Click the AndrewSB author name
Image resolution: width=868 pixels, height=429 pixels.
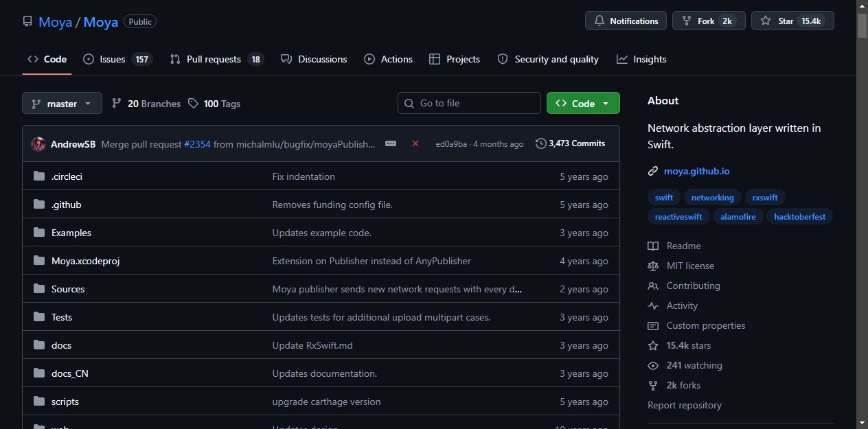(x=73, y=144)
